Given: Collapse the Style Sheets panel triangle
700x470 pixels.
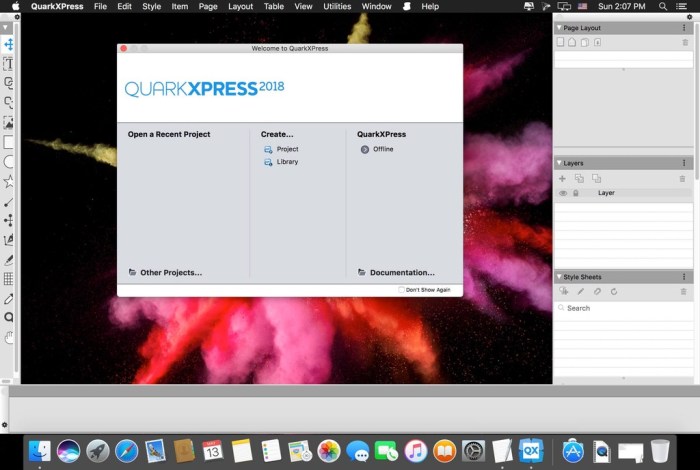Looking at the screenshot, I should coord(558,277).
